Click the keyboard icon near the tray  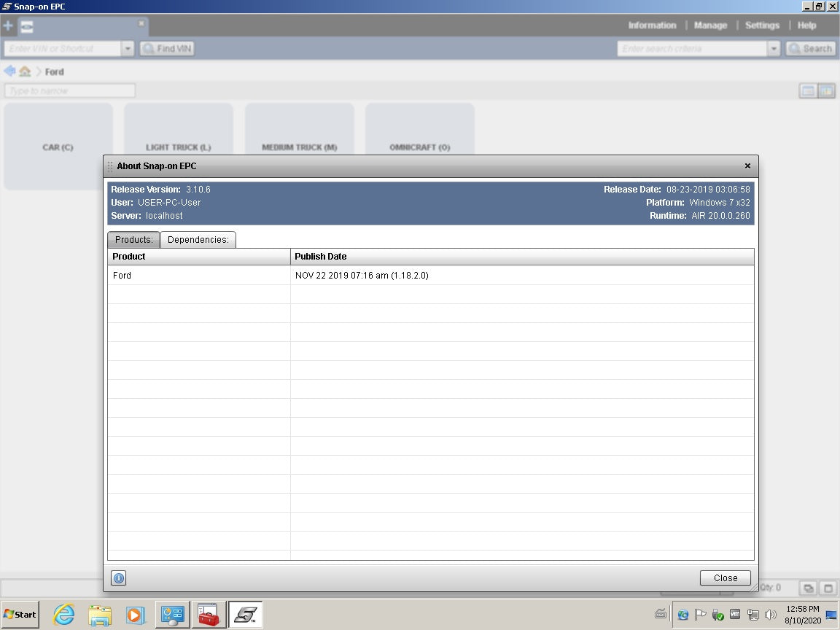661,614
